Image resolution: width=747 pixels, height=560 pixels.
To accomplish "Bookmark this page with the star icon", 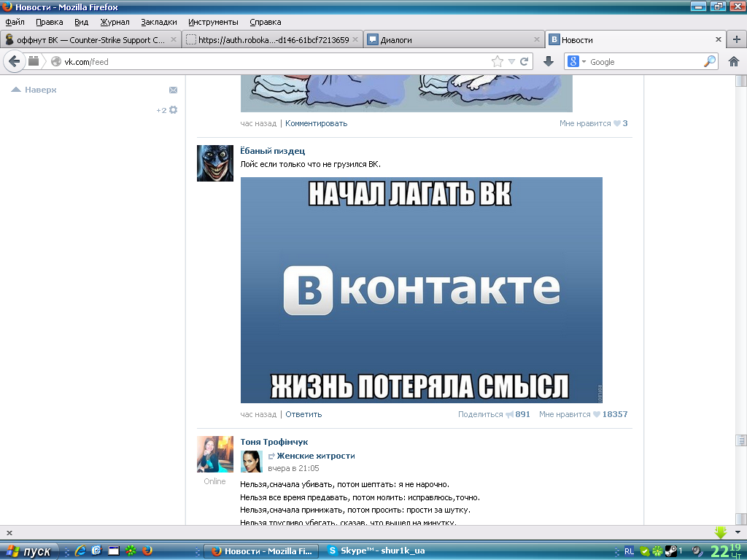I will point(498,61).
